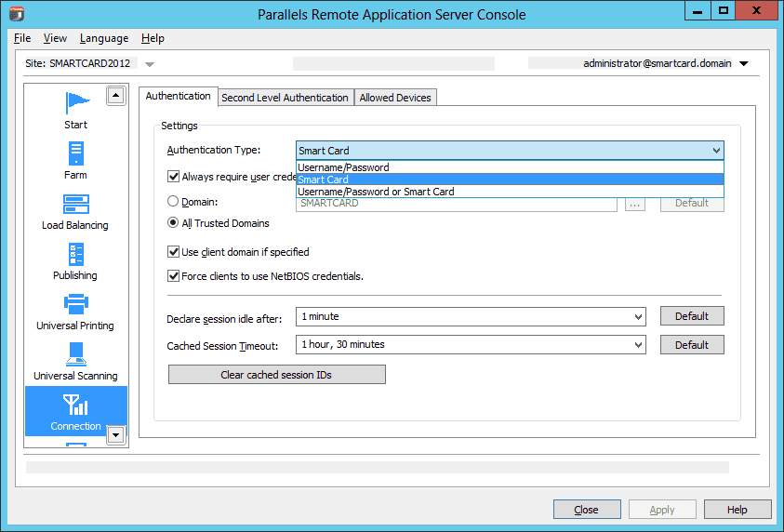Open the Language menu
Image resolution: width=784 pixels, height=532 pixels.
(x=104, y=38)
